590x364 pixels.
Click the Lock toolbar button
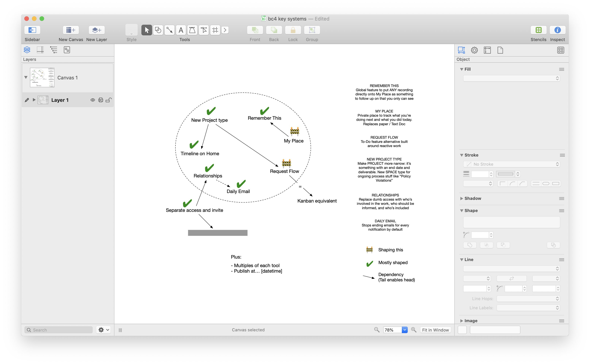[293, 30]
